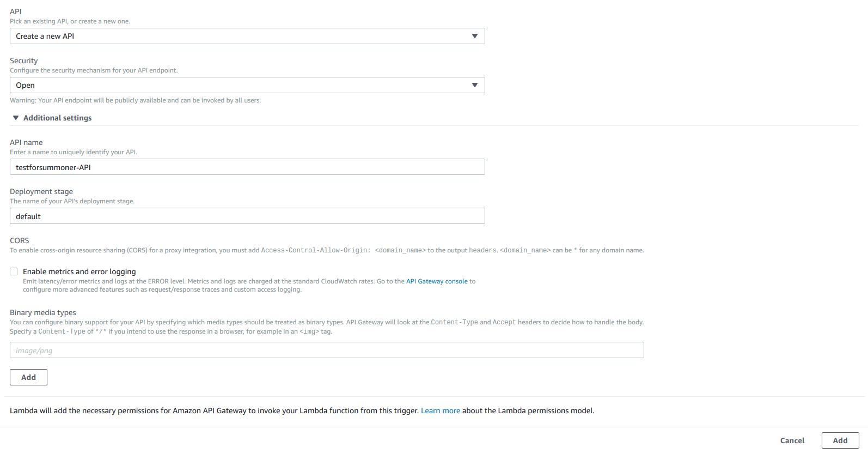Enable the metrics and error logging checkbox
Viewport: 868px width, 453px height.
14,271
